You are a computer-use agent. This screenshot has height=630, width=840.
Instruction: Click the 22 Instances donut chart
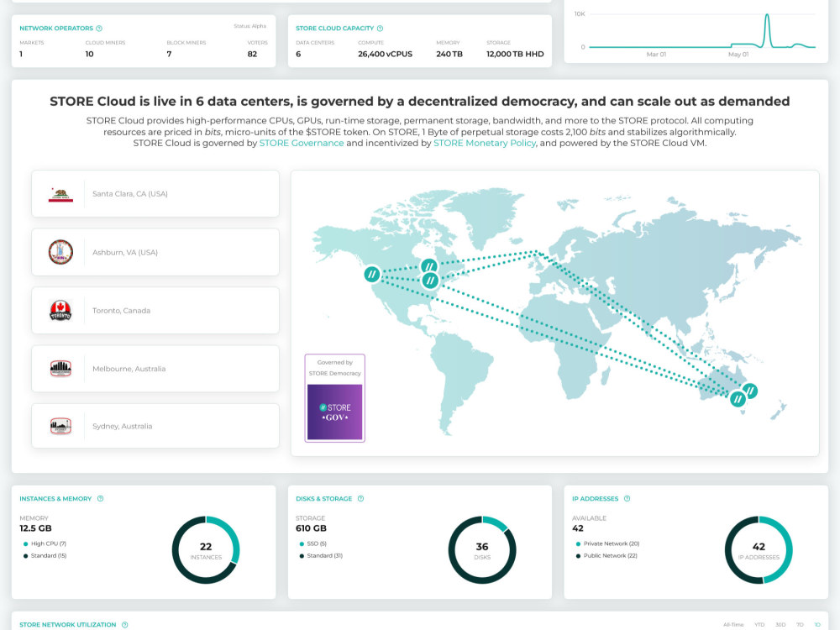point(206,550)
